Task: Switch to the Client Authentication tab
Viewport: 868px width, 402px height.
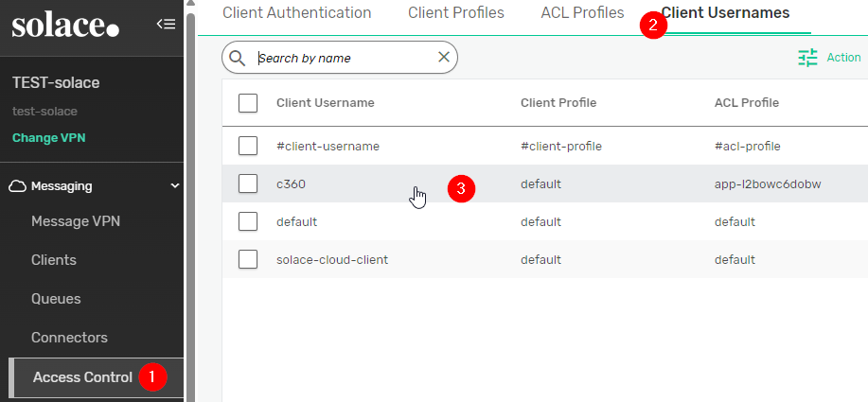Action: point(296,13)
